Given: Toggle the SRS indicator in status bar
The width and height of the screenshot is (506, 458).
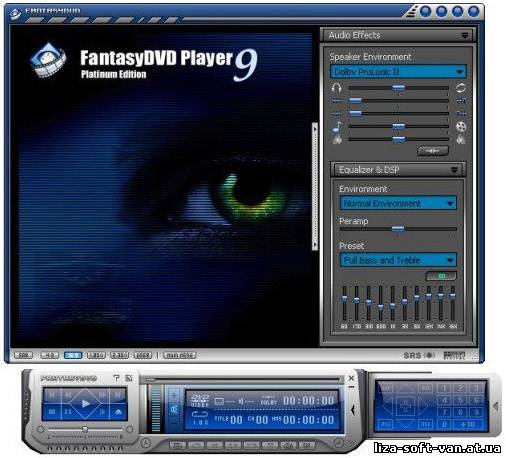Looking at the screenshot, I should [419, 355].
